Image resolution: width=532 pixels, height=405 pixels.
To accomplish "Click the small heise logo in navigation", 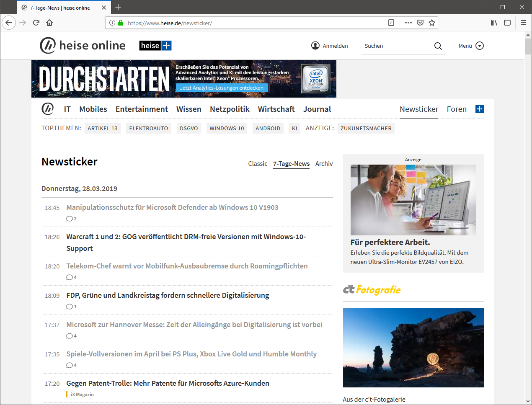I will tap(48, 109).
